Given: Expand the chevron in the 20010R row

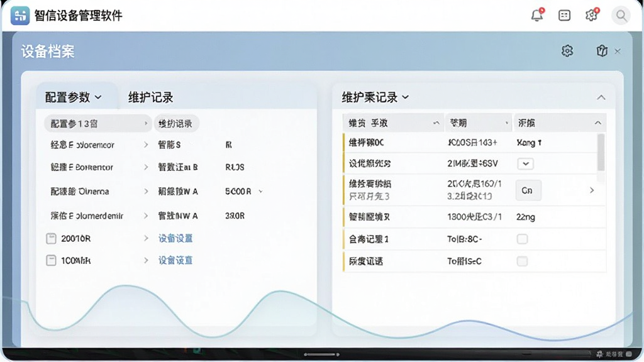Looking at the screenshot, I should point(146,238).
